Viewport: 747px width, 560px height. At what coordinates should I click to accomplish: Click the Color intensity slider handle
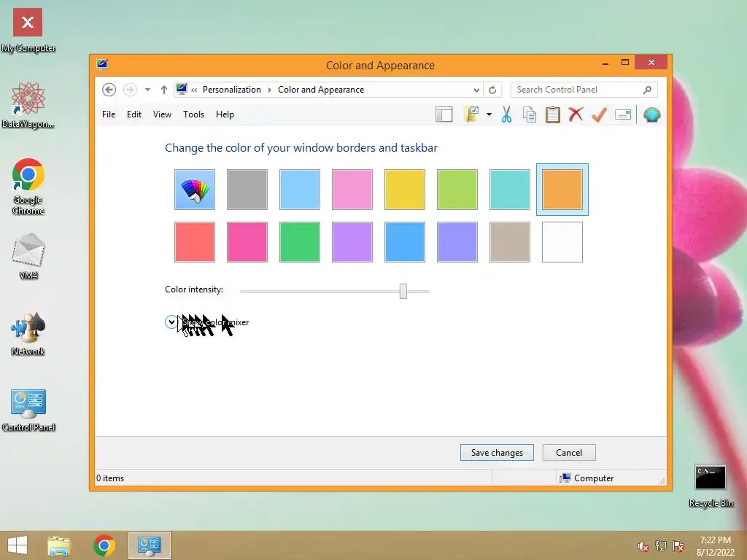pyautogui.click(x=403, y=291)
